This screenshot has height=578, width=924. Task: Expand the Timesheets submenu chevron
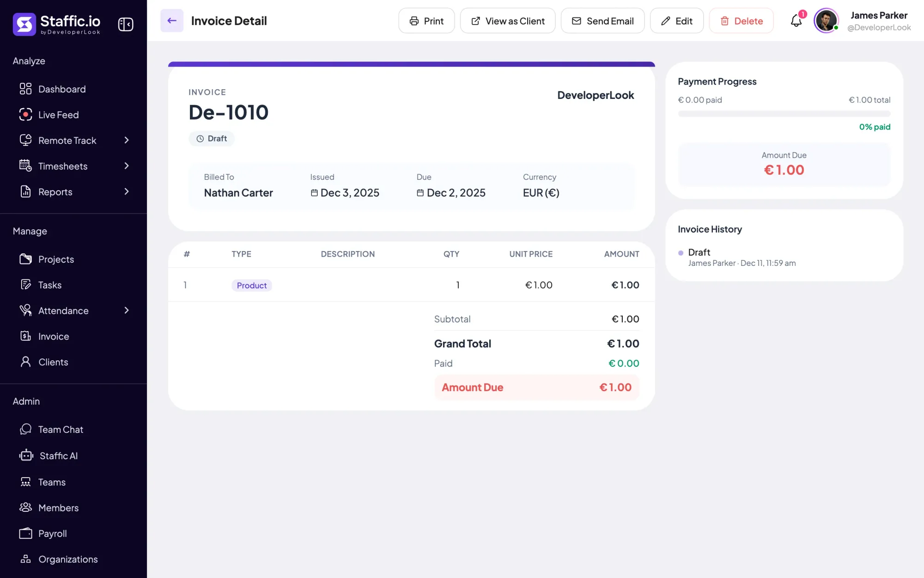coord(127,166)
